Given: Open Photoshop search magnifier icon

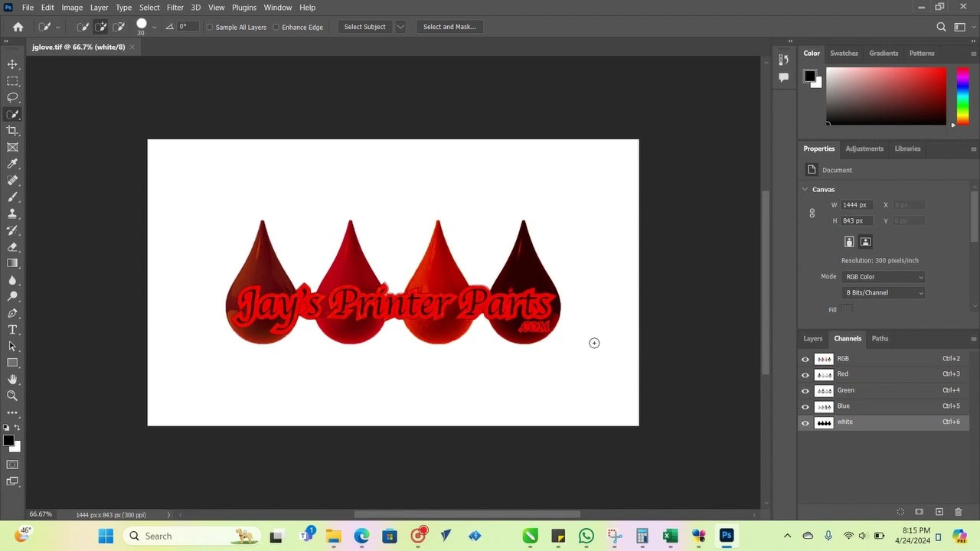Looking at the screenshot, I should coord(942,27).
